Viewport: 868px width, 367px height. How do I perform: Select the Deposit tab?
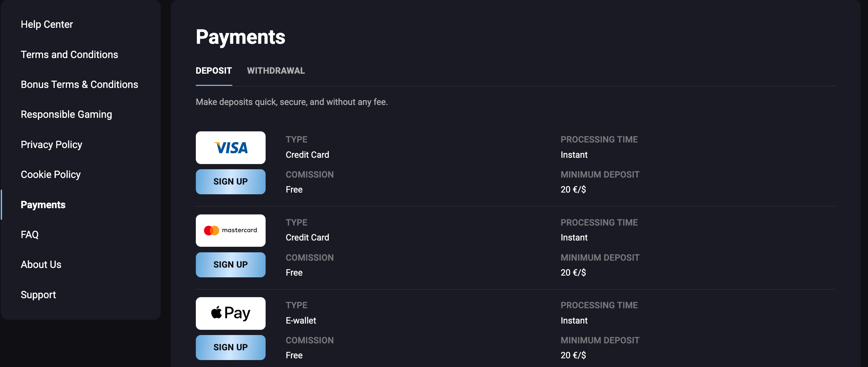214,71
